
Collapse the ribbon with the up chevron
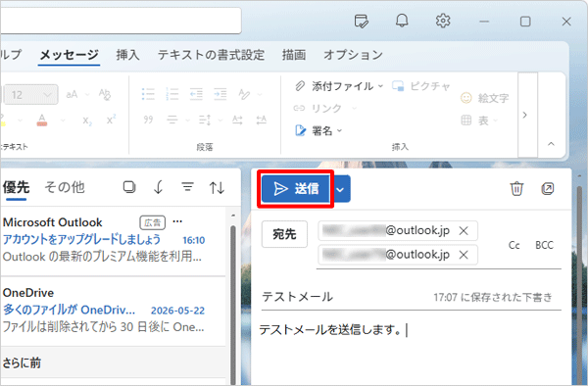pos(551,144)
